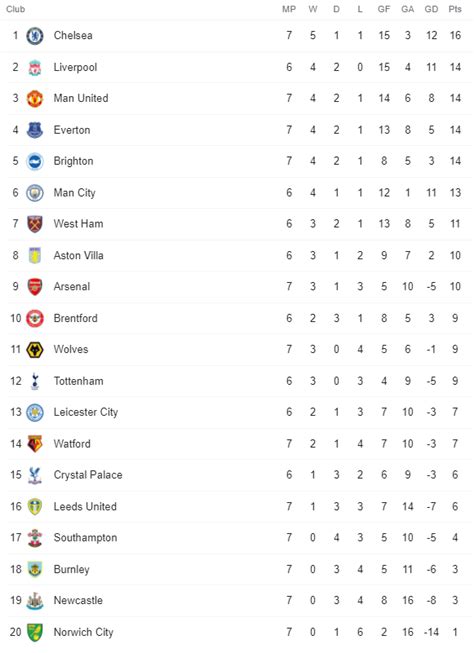Click the Man United club crest
Viewport: 474px width, 653px height.
point(35,99)
